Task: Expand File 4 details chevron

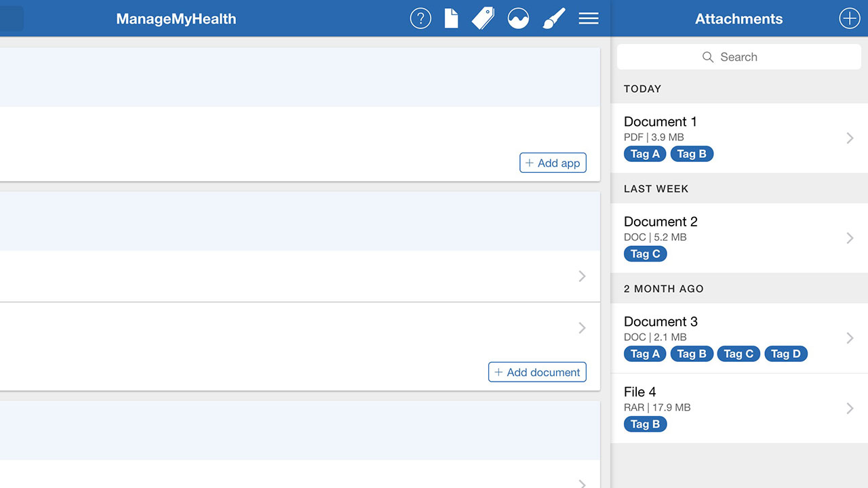Action: pyautogui.click(x=850, y=408)
